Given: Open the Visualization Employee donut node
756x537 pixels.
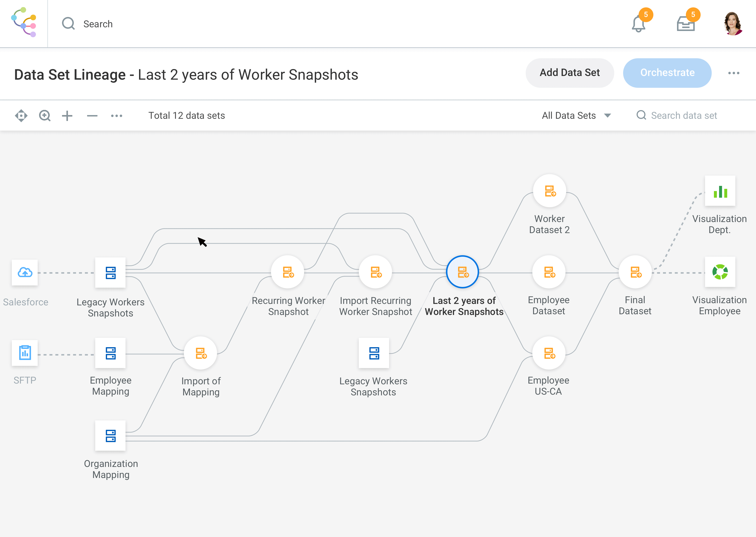Looking at the screenshot, I should [720, 272].
